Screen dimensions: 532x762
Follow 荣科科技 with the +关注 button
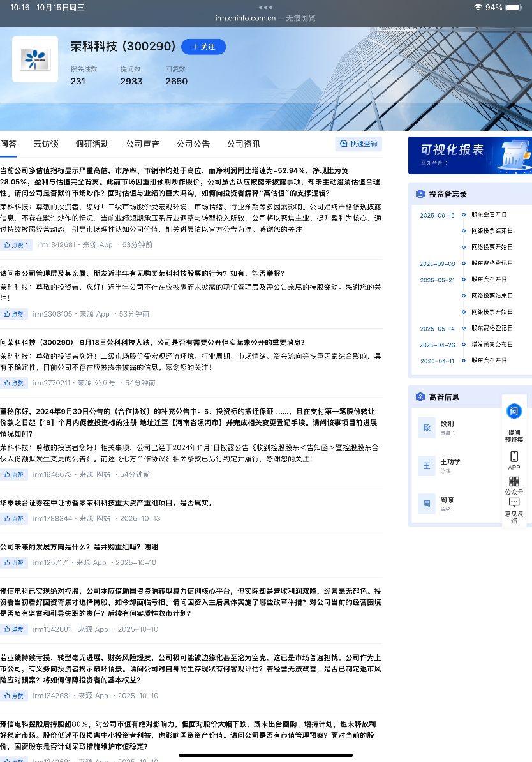[x=203, y=47]
